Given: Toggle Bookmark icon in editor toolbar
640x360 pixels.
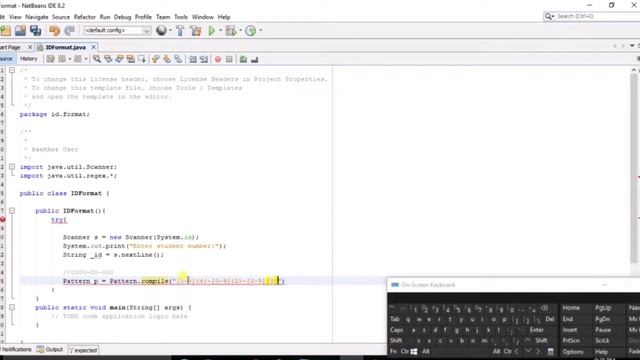Looking at the screenshot, I should [178, 60].
